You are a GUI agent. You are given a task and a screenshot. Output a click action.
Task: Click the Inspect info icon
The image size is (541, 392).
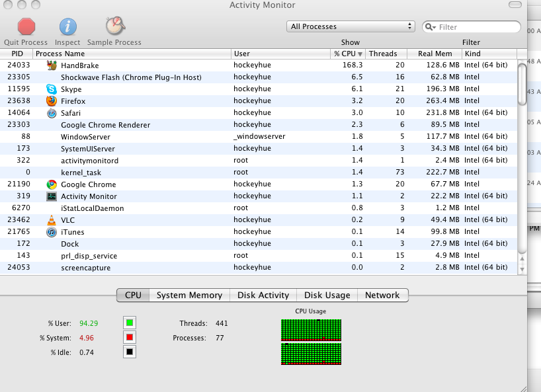pyautogui.click(x=67, y=26)
